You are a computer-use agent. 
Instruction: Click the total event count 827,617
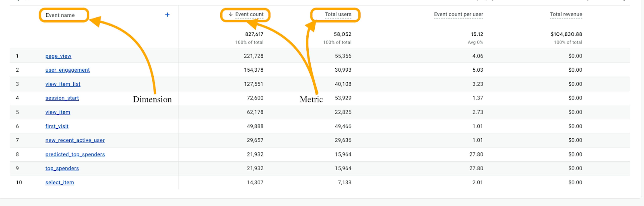click(254, 34)
